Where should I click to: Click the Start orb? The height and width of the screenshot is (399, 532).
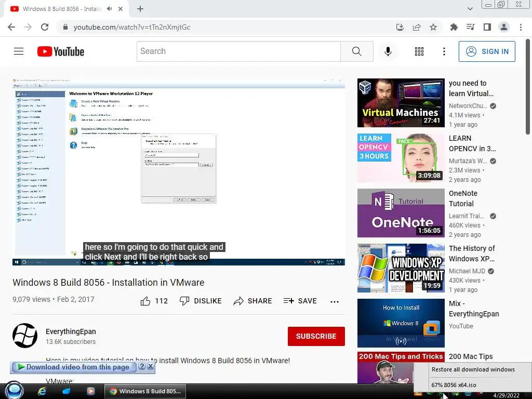(14, 390)
